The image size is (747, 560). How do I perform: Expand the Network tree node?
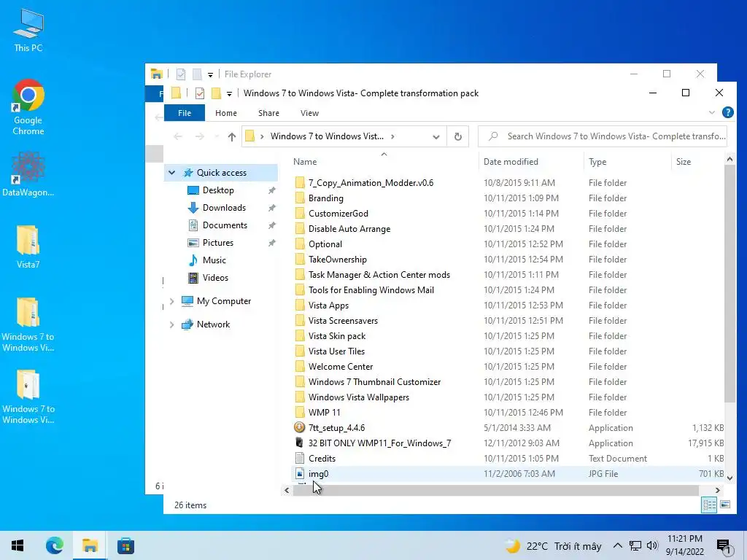pos(171,324)
